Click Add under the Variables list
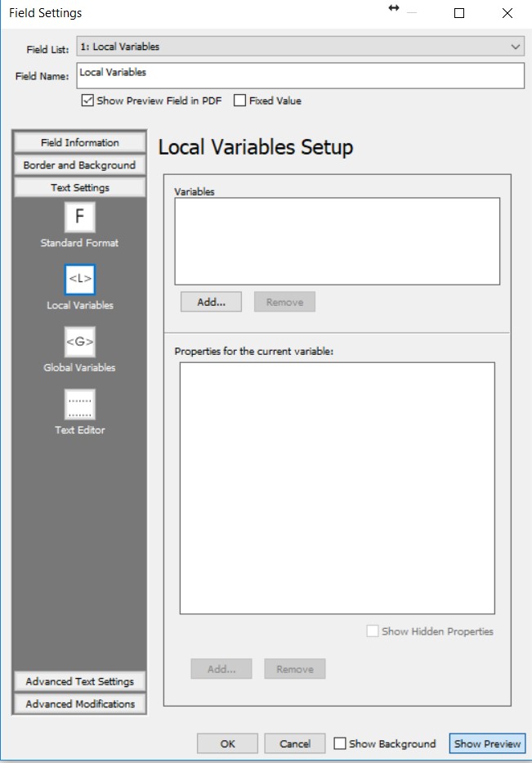 click(211, 302)
